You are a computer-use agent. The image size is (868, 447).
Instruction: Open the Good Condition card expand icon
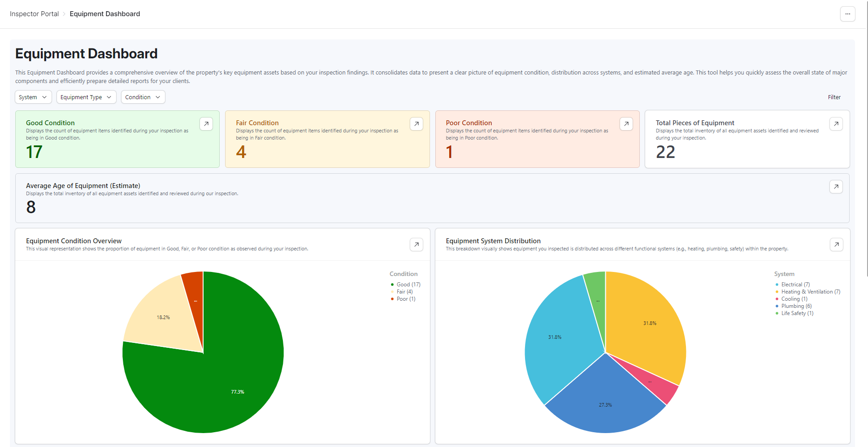[x=206, y=124]
